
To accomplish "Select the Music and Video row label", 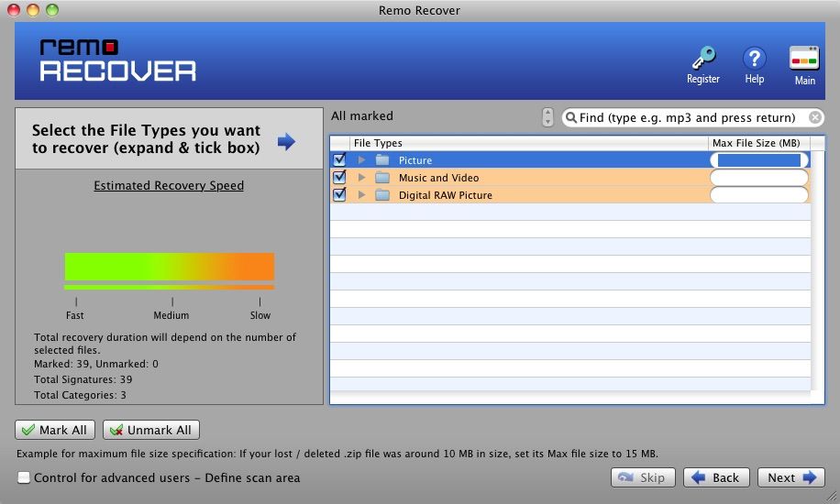I will 438,178.
